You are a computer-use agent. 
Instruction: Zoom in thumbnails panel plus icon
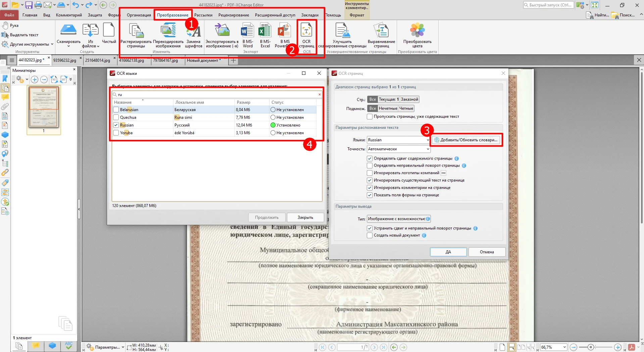[34, 80]
